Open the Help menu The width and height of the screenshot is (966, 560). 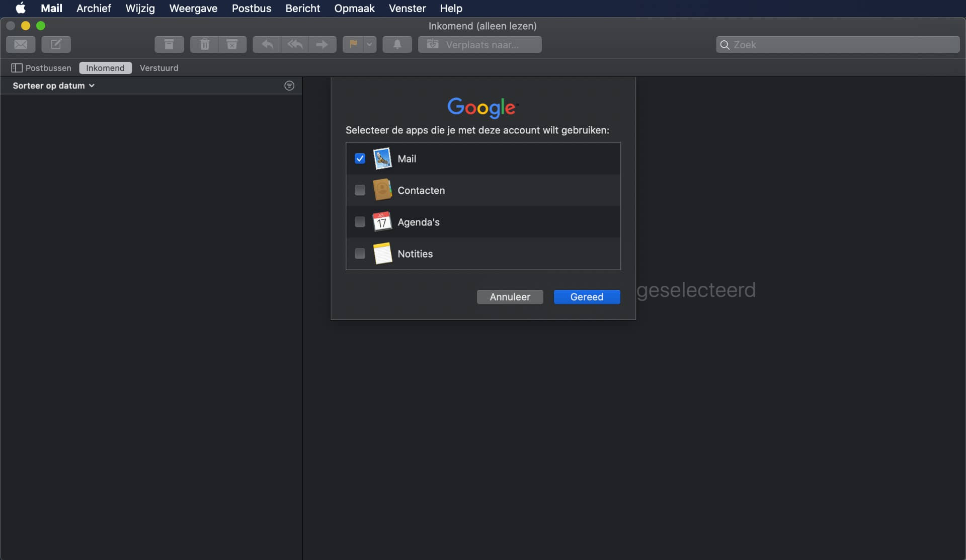[451, 8]
